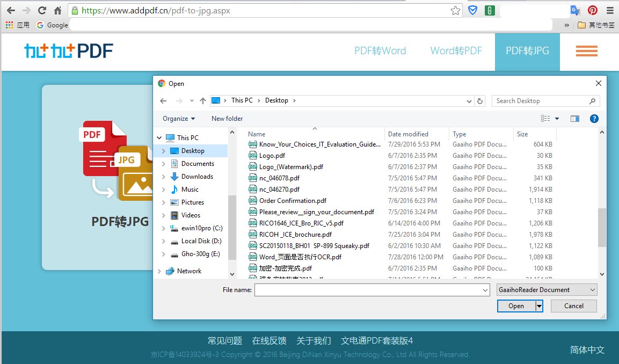Click the up-one-level arrow in Open dialog

pos(202,100)
